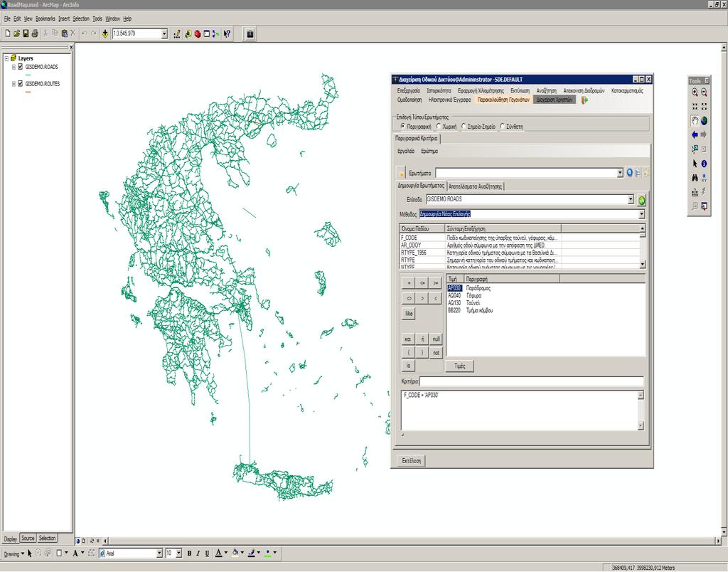The height and width of the screenshot is (572, 728).
Task: Open the Ερωτήματα saved queries dropdown
Action: tap(620, 173)
